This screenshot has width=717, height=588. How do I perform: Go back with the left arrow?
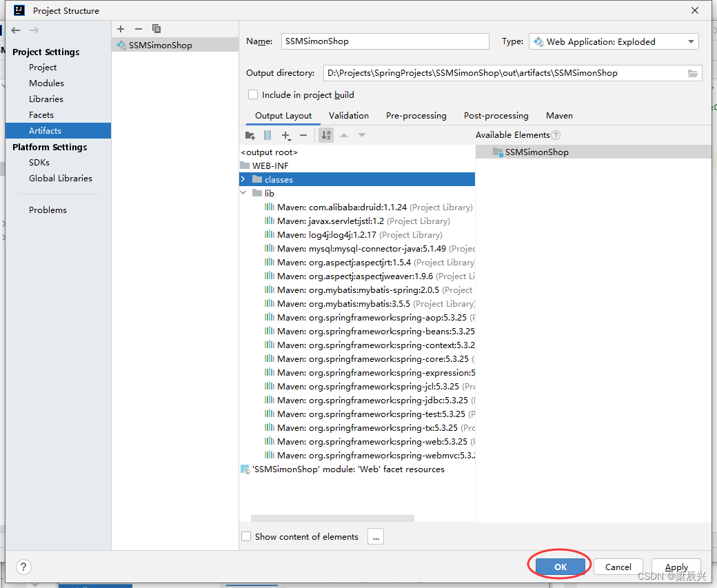pos(16,30)
